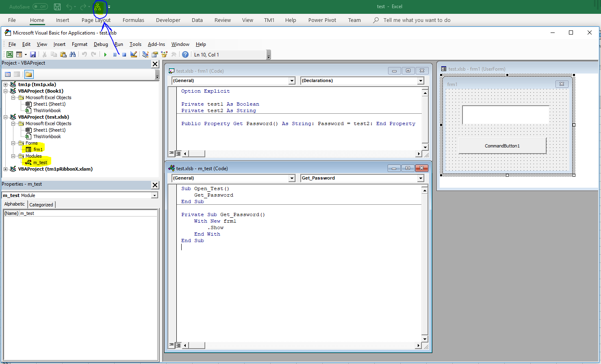
Task: Select the Alphabetic tab in Properties
Action: [x=15, y=204]
